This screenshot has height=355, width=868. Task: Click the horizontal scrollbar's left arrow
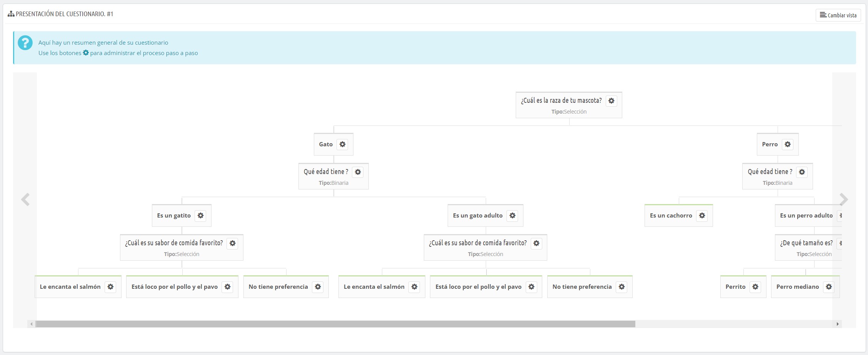pyautogui.click(x=32, y=324)
